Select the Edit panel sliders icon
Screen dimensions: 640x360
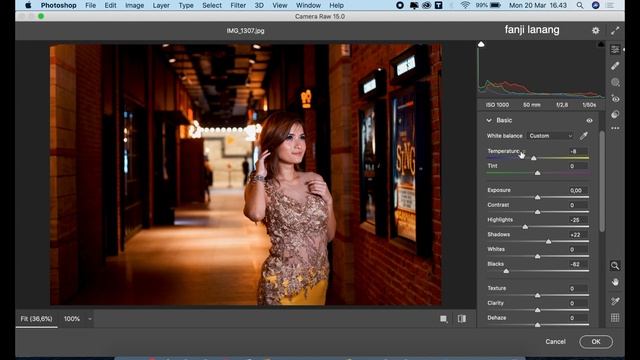point(615,49)
